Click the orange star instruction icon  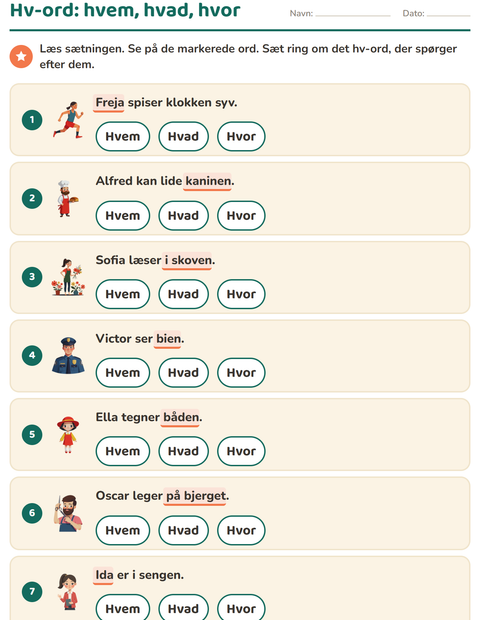pyautogui.click(x=21, y=57)
